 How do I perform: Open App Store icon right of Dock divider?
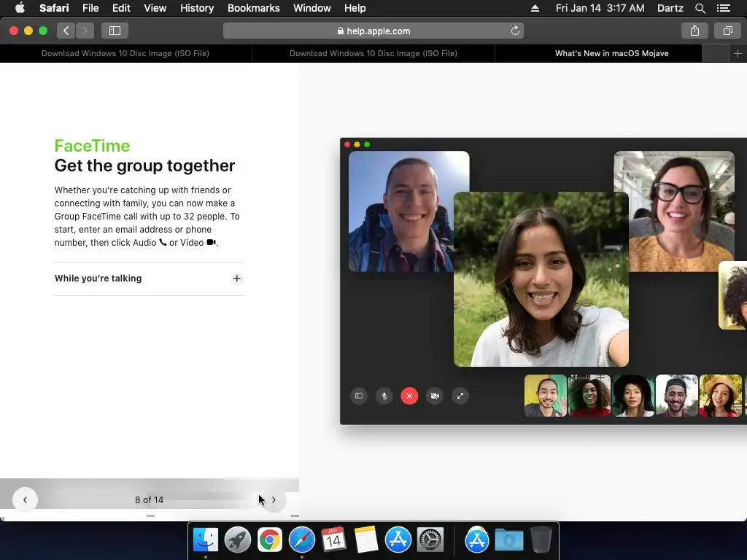[477, 540]
